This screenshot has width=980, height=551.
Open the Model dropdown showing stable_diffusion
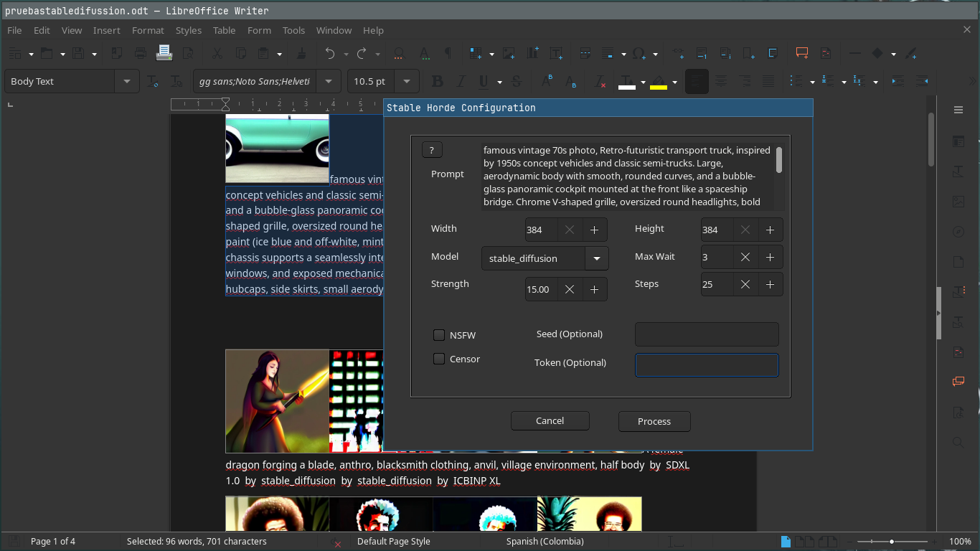point(596,258)
